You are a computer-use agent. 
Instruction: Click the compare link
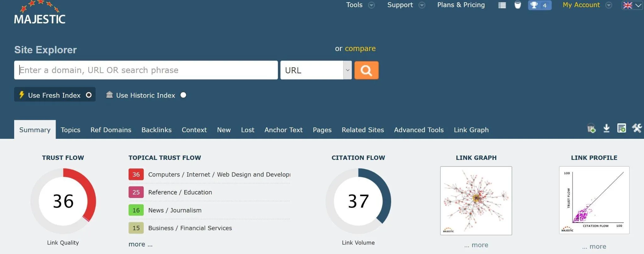[360, 48]
